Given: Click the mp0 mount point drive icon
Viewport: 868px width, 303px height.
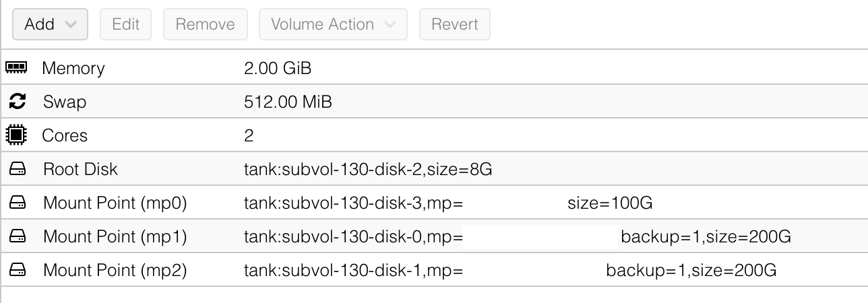Looking at the screenshot, I should click(x=18, y=203).
